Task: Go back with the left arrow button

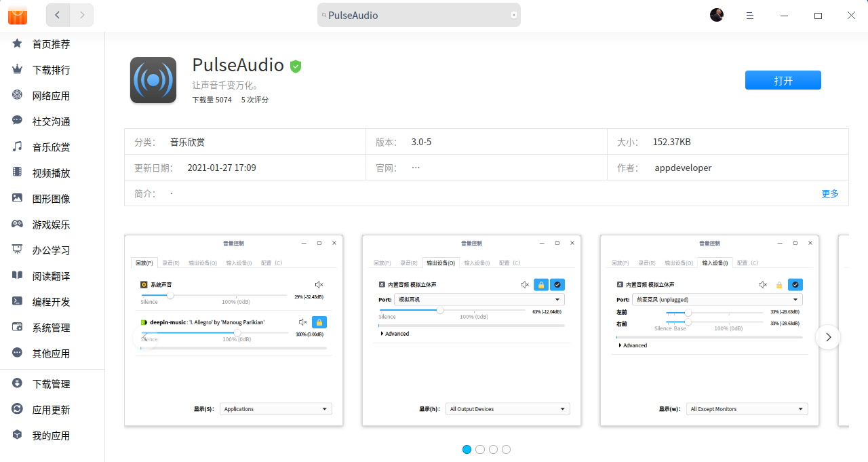Action: [58, 15]
